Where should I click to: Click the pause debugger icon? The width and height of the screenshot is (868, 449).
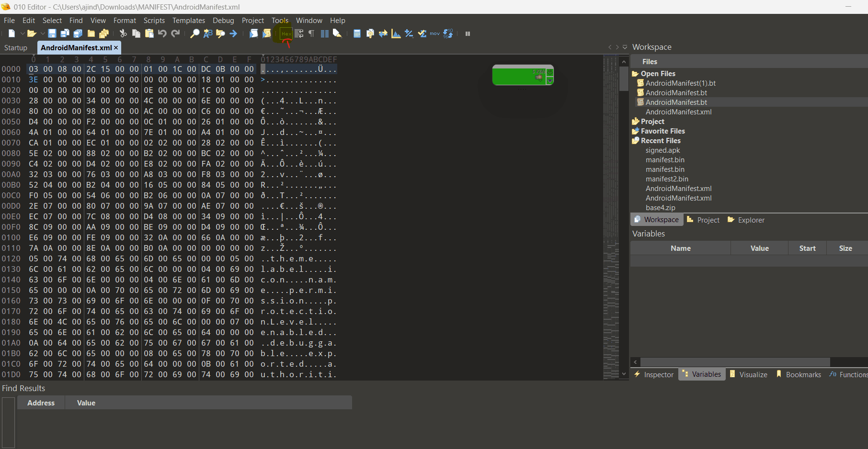tap(468, 34)
